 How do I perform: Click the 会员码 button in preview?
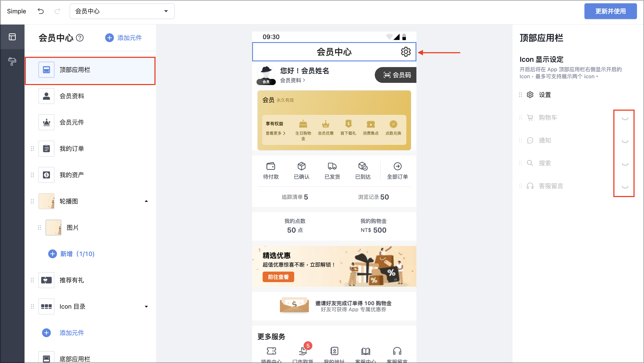click(396, 75)
